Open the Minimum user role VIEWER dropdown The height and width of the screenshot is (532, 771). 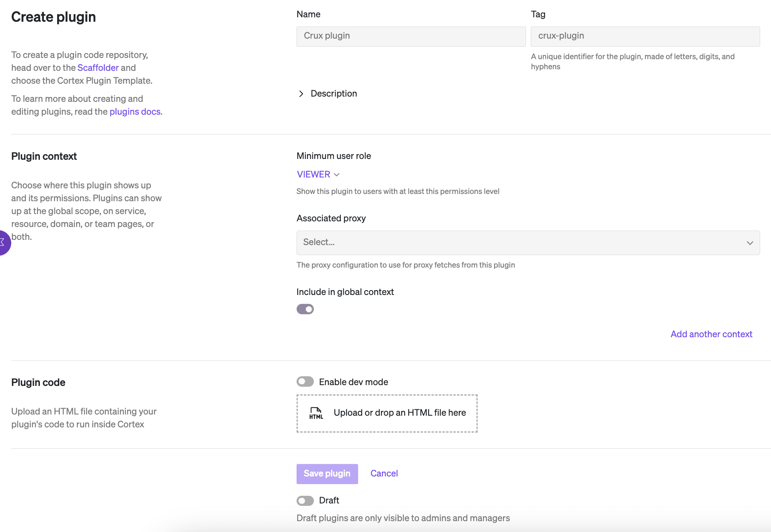point(314,175)
